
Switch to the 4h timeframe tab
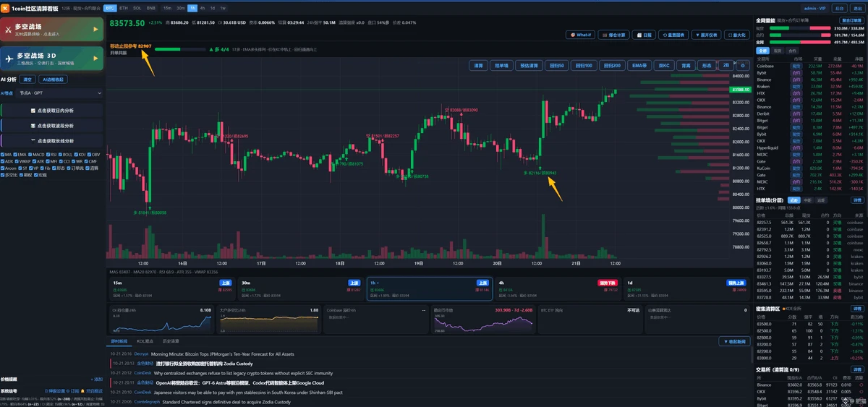click(x=203, y=7)
